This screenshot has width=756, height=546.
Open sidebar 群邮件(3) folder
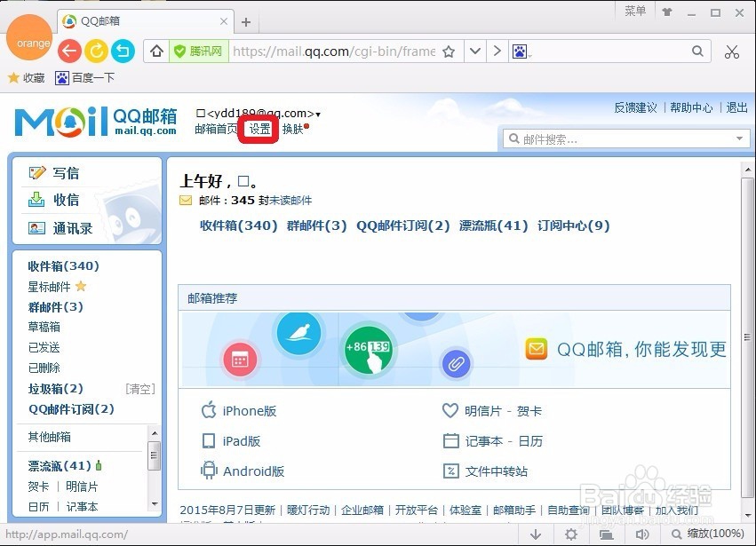pyautogui.click(x=55, y=307)
